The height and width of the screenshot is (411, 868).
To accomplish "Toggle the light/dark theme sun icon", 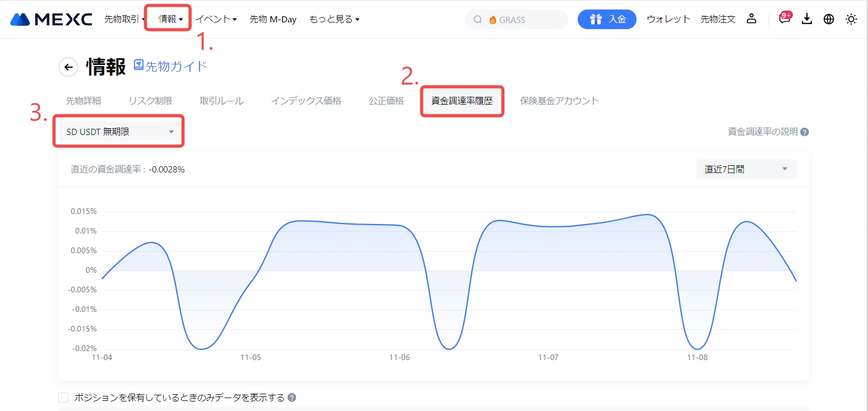I will (851, 19).
